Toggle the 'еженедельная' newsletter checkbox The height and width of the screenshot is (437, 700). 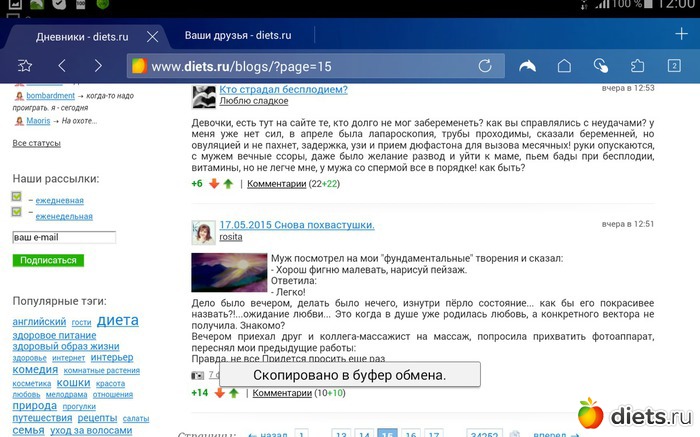coord(17,213)
